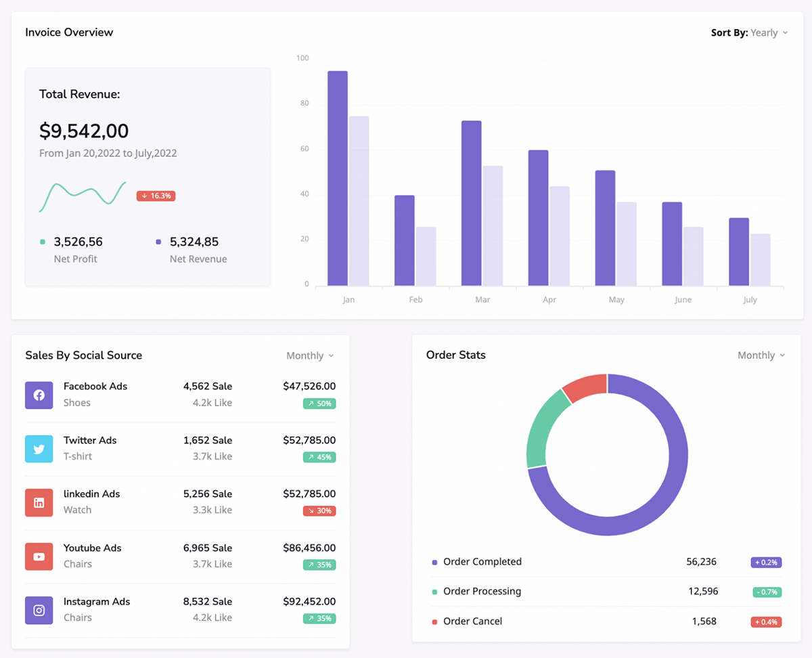812x658 pixels.
Task: Click the YouTube Ads play icon
Action: pos(39,556)
